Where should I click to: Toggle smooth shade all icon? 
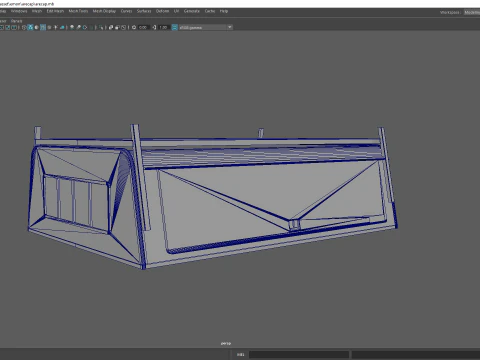point(30,27)
